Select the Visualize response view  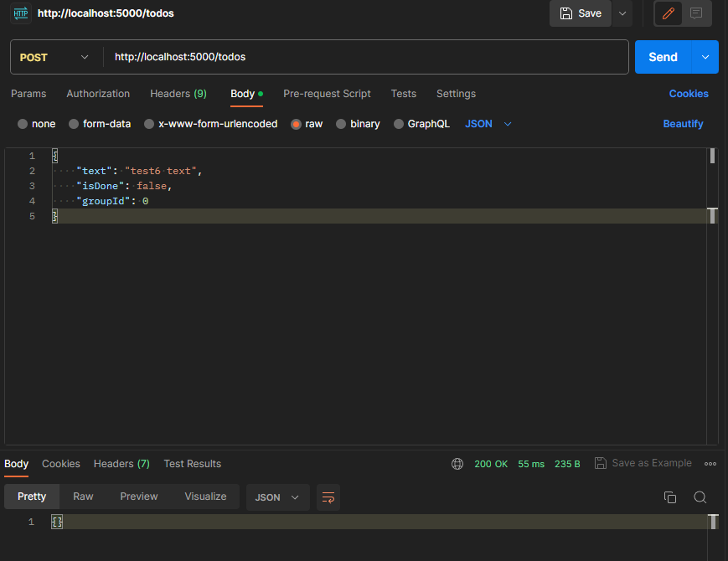205,497
